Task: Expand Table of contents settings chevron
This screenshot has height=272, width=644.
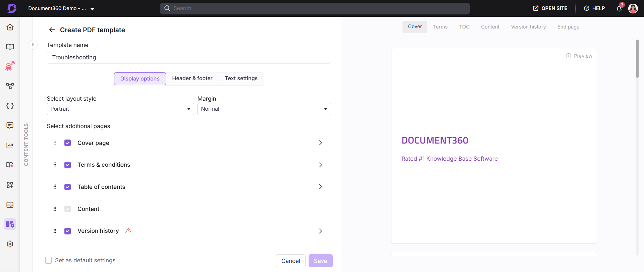Action: 320,187
